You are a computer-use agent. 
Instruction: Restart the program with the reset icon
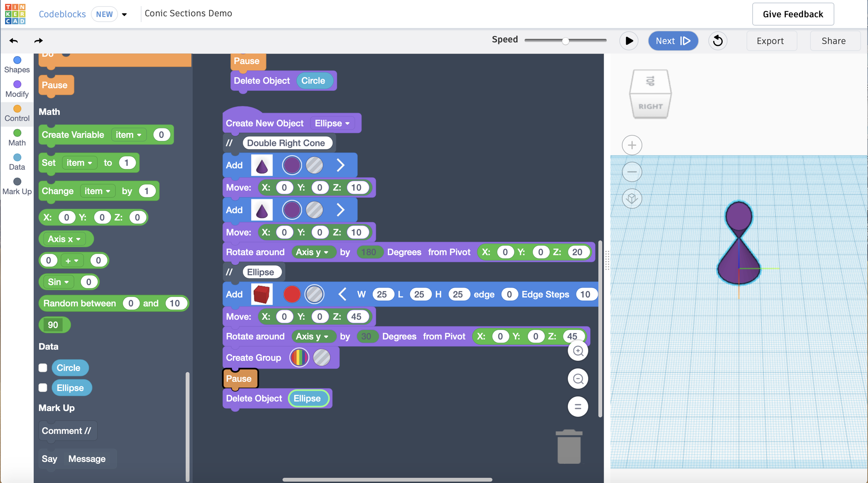[718, 41]
